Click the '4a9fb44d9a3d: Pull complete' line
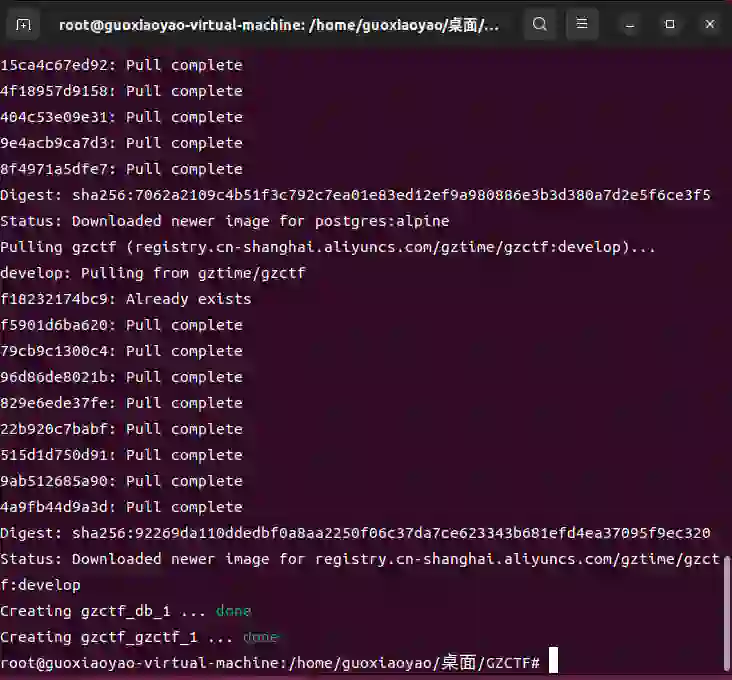This screenshot has width=732, height=680. (121, 507)
